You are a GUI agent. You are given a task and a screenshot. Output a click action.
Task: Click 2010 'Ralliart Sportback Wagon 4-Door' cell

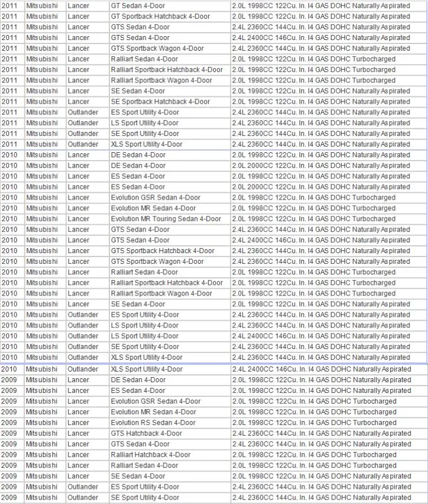click(x=170, y=293)
